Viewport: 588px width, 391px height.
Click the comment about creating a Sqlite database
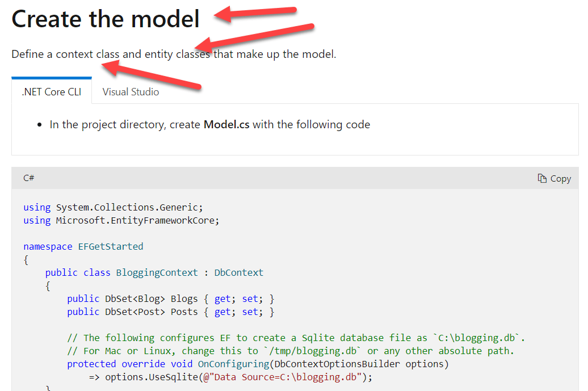point(295,338)
